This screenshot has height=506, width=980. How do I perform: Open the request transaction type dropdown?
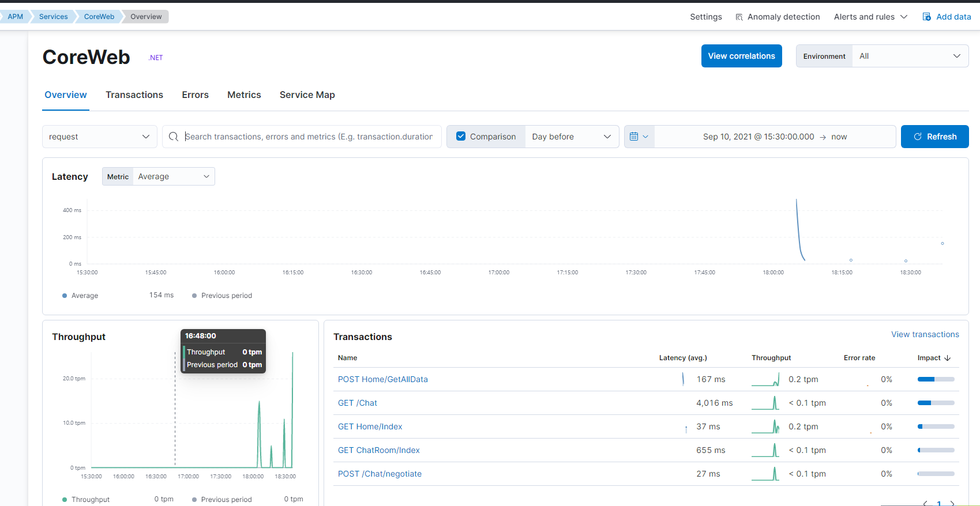100,137
